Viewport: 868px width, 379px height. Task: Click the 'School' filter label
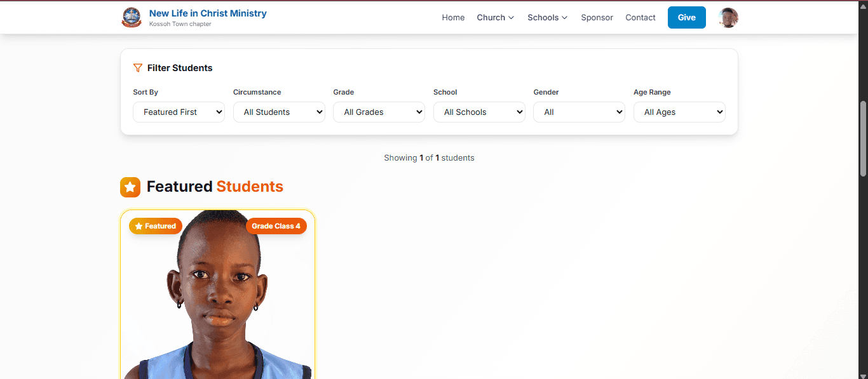pyautogui.click(x=445, y=92)
